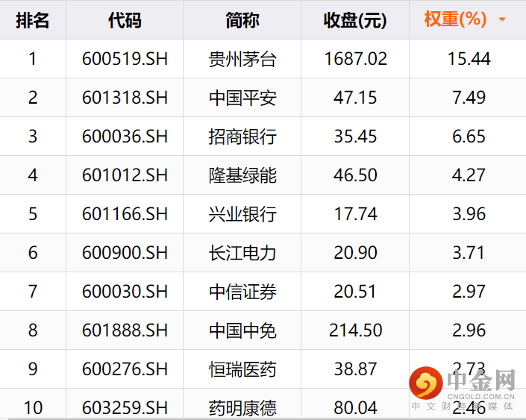Sort by the 权重(%) column header
This screenshot has width=526, height=420.
pyautogui.click(x=455, y=19)
